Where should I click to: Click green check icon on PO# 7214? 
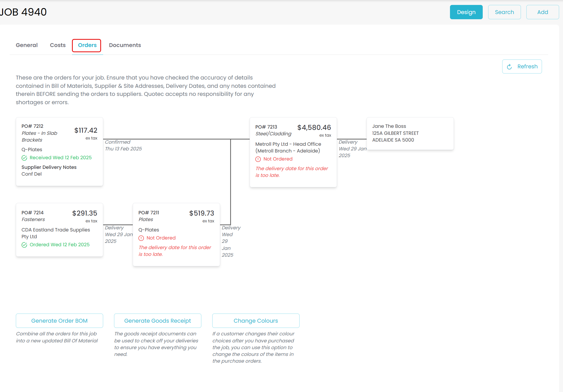(24, 245)
